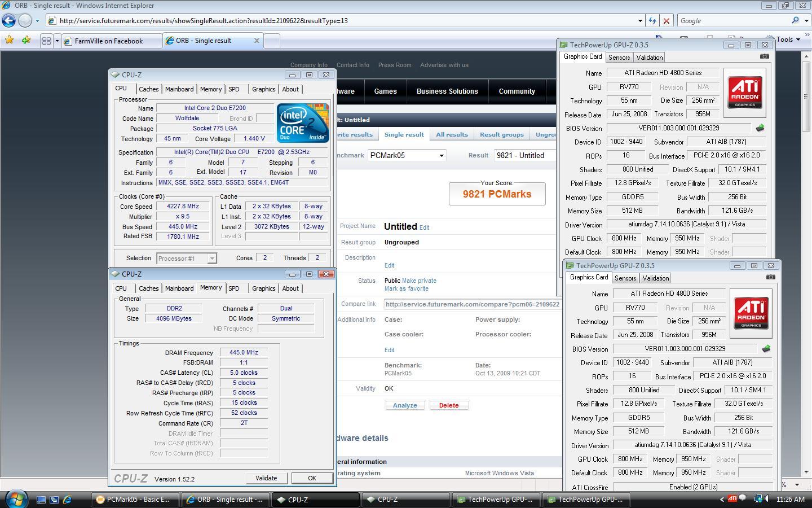Image resolution: width=812 pixels, height=508 pixels.
Task: Open the Community navigation menu item
Action: click(517, 91)
